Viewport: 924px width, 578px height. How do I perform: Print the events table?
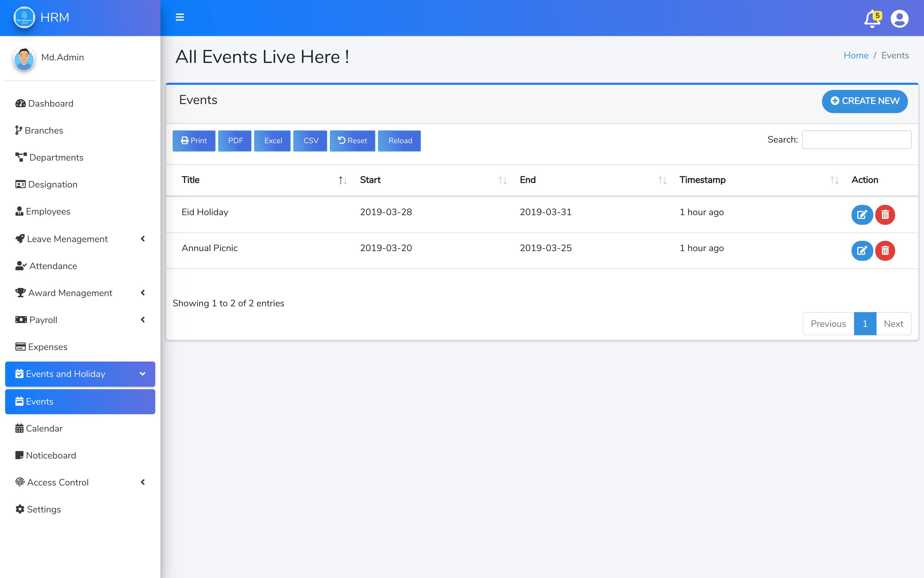[x=194, y=141]
